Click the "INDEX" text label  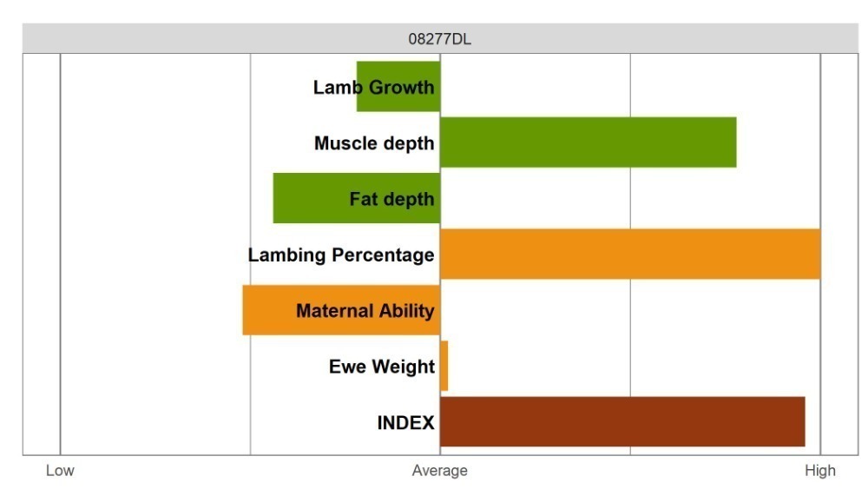click(x=405, y=423)
